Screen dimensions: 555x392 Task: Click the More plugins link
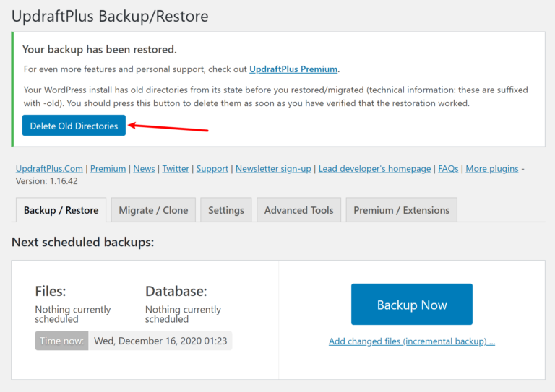click(491, 168)
